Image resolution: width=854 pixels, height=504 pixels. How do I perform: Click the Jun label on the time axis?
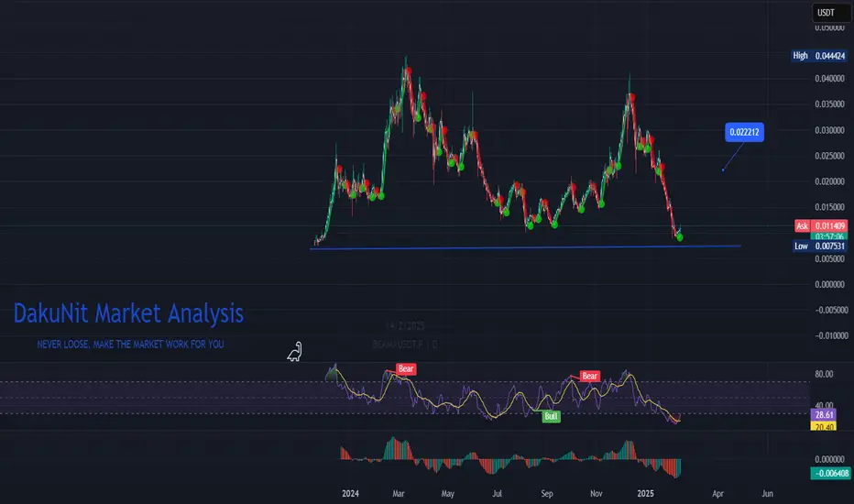[767, 494]
